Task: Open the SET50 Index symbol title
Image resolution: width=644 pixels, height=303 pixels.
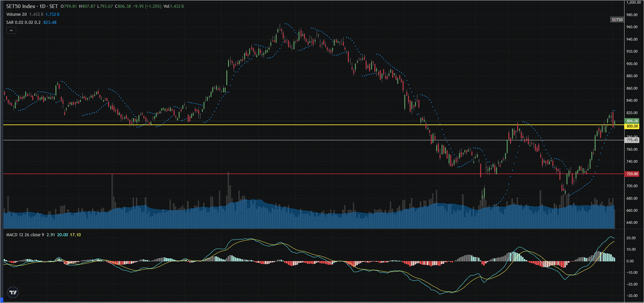Action: pos(32,6)
